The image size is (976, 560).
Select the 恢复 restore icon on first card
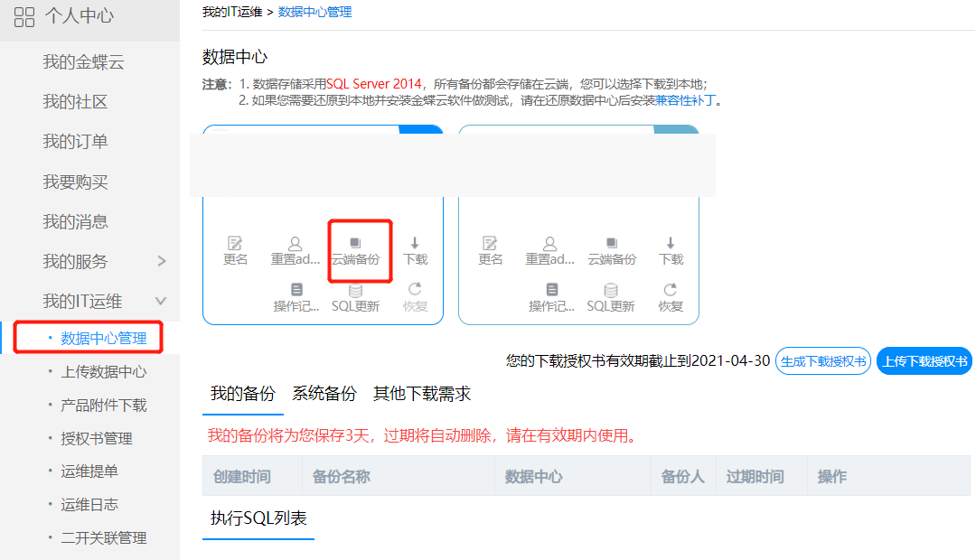click(415, 298)
